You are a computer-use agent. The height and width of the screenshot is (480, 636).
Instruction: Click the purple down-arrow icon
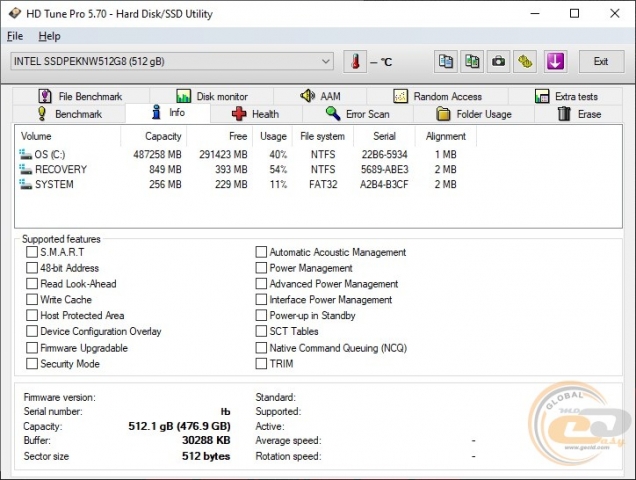pyautogui.click(x=555, y=62)
